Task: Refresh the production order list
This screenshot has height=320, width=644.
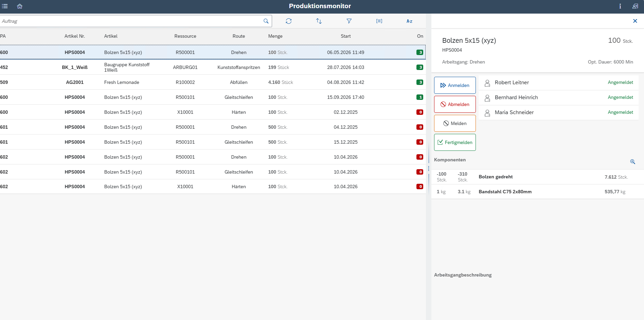Action: pyautogui.click(x=289, y=21)
